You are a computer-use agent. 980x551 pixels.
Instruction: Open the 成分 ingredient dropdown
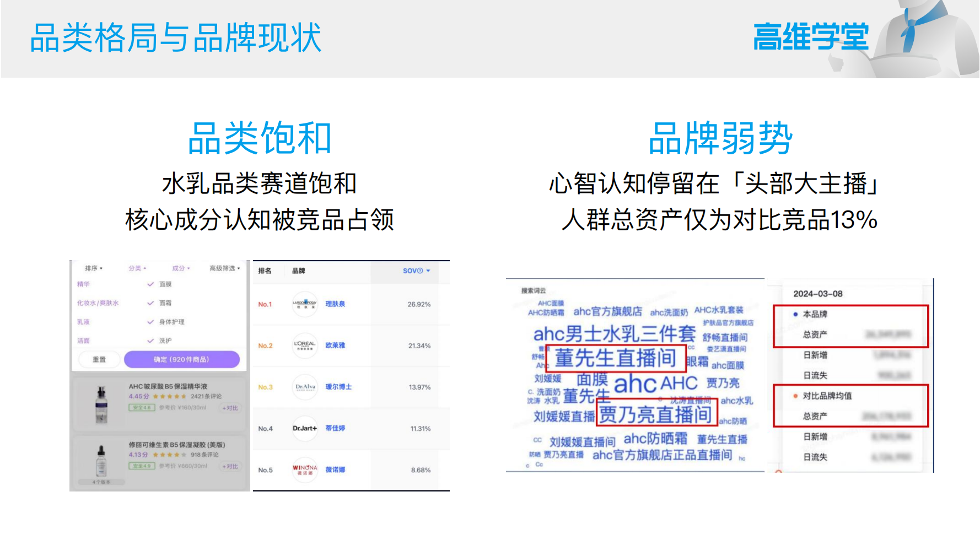point(181,268)
